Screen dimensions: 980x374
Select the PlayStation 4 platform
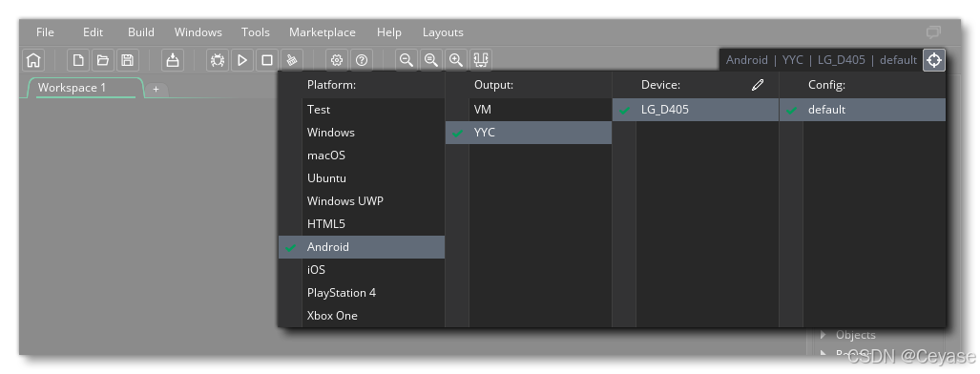pyautogui.click(x=362, y=293)
